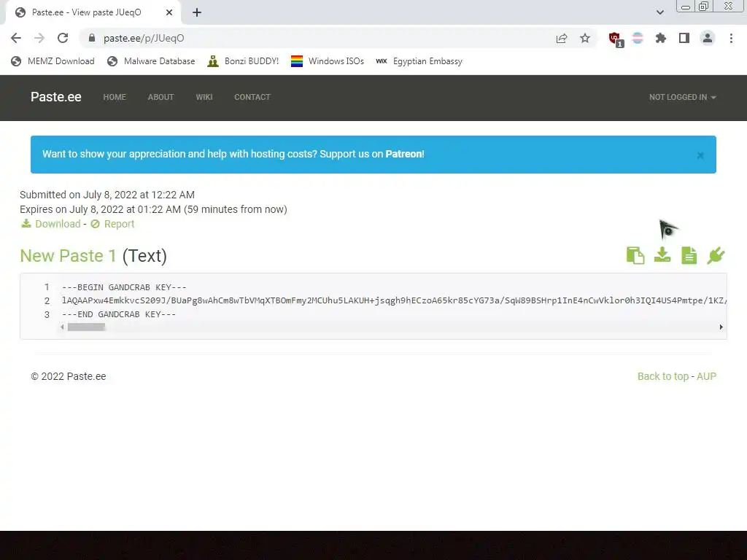Bookmark this page with the star icon
The image size is (747, 560).
coord(585,38)
